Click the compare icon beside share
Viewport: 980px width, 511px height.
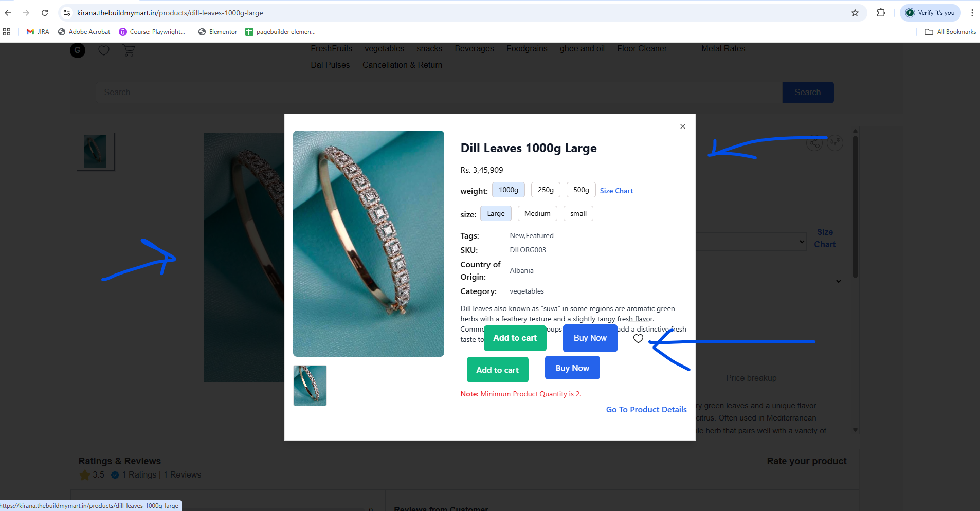(x=835, y=142)
